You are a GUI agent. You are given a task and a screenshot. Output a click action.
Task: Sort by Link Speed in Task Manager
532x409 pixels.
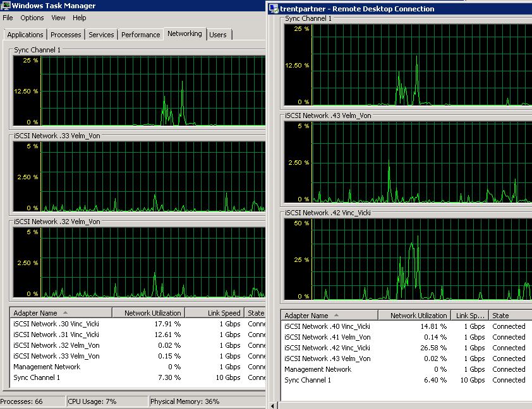215,313
